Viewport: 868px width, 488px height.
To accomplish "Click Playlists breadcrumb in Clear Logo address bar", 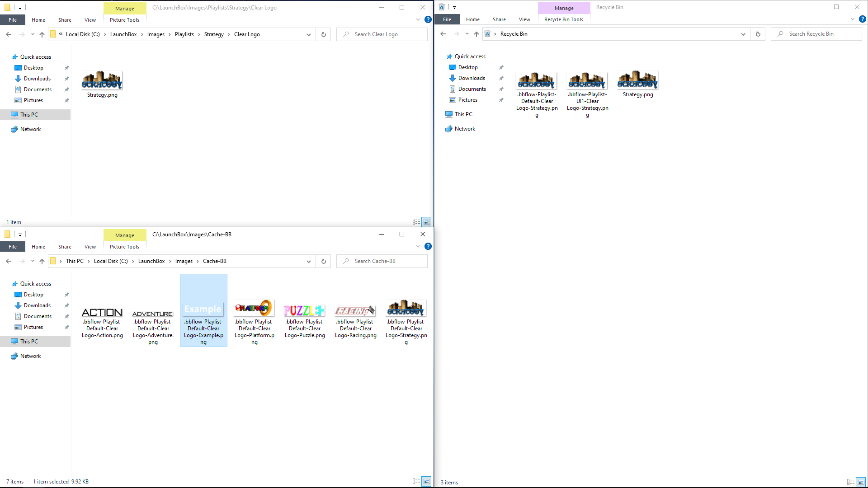I will [184, 34].
